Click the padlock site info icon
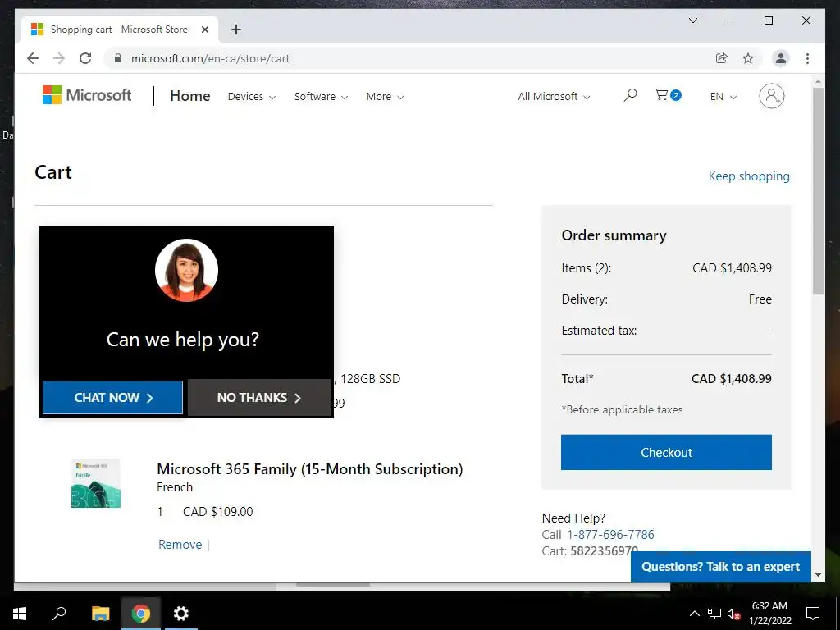 [x=118, y=58]
